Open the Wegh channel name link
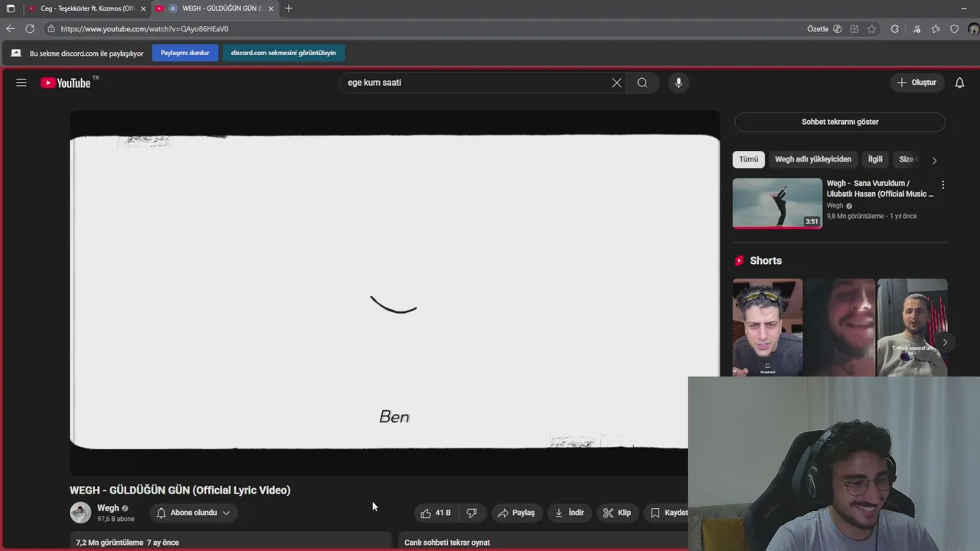 pos(108,508)
